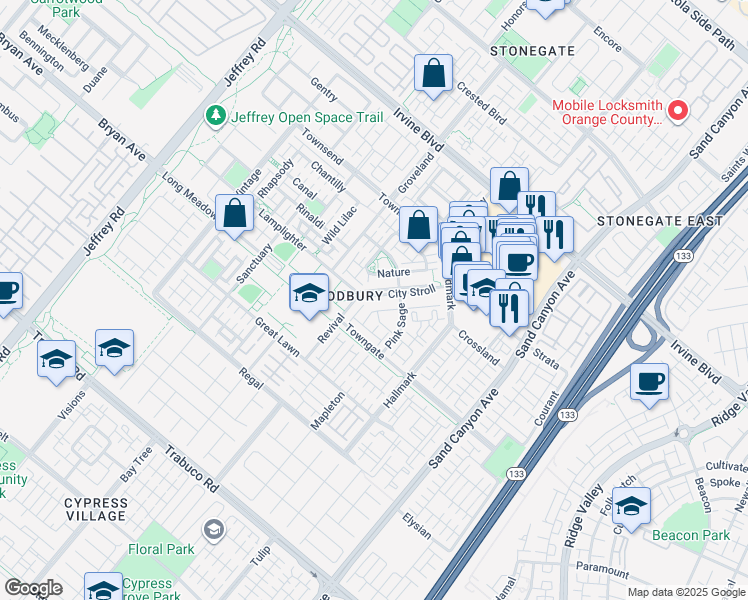Click the Pink Sage street label

(x=396, y=326)
